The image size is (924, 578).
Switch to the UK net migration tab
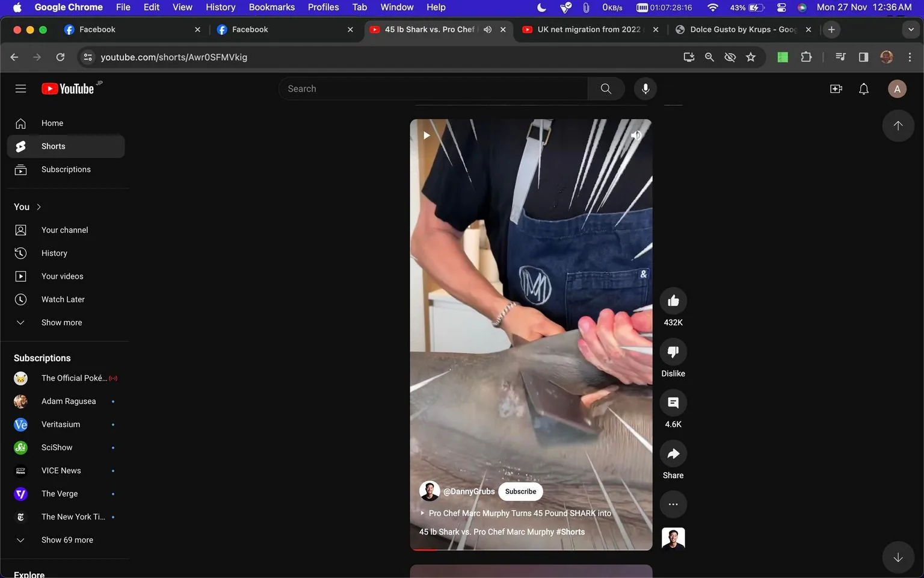(587, 29)
